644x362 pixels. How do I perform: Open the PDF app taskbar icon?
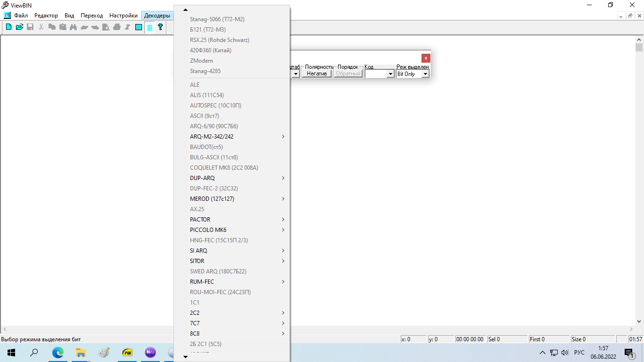tap(127, 353)
